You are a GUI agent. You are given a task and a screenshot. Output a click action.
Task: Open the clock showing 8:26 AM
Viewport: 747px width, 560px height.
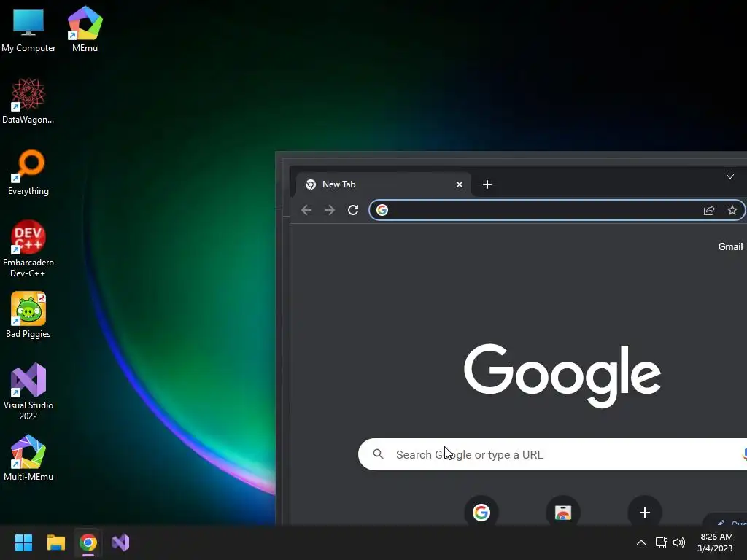[715, 542]
